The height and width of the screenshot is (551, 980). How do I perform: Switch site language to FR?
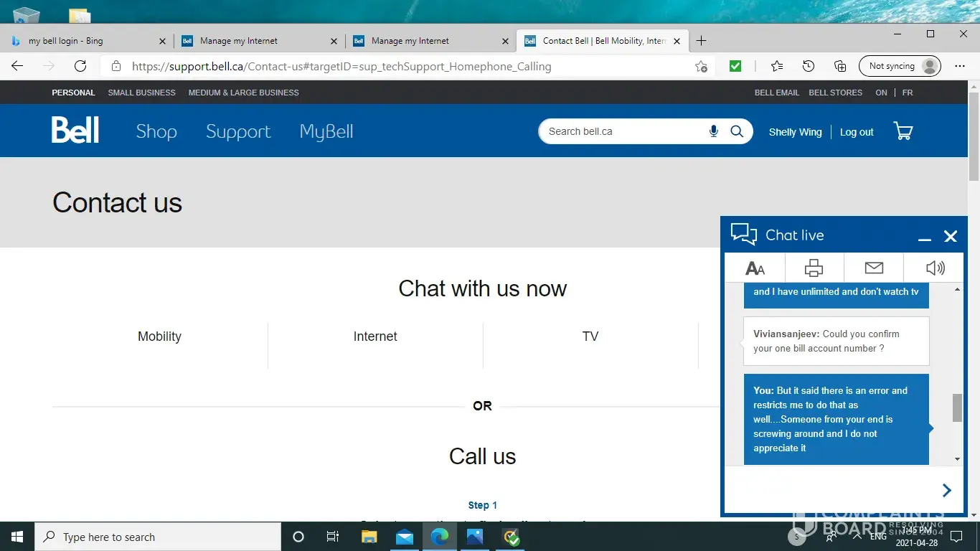pos(908,93)
